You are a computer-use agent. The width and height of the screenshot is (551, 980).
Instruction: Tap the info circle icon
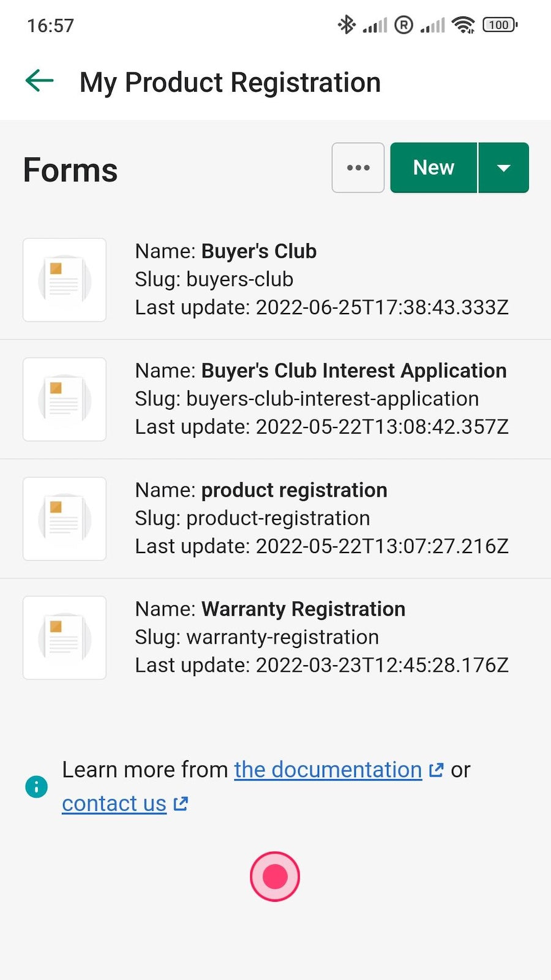(x=37, y=786)
